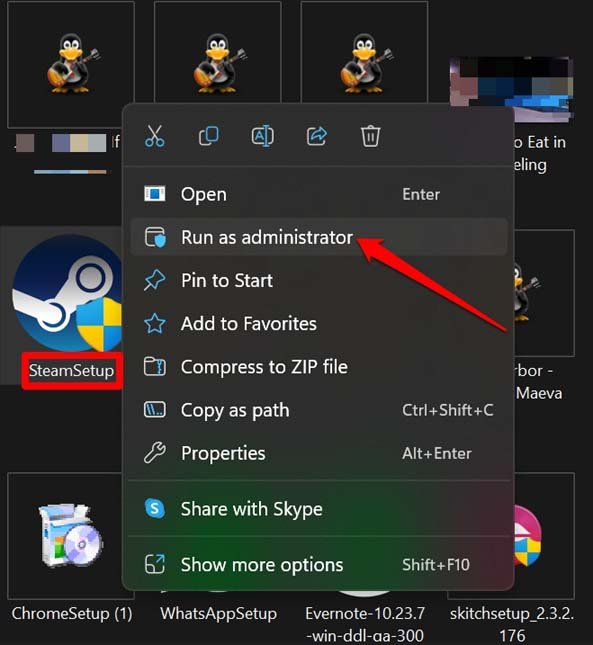This screenshot has width=593, height=645.
Task: Choose Add to Favorites
Action: 319,324
